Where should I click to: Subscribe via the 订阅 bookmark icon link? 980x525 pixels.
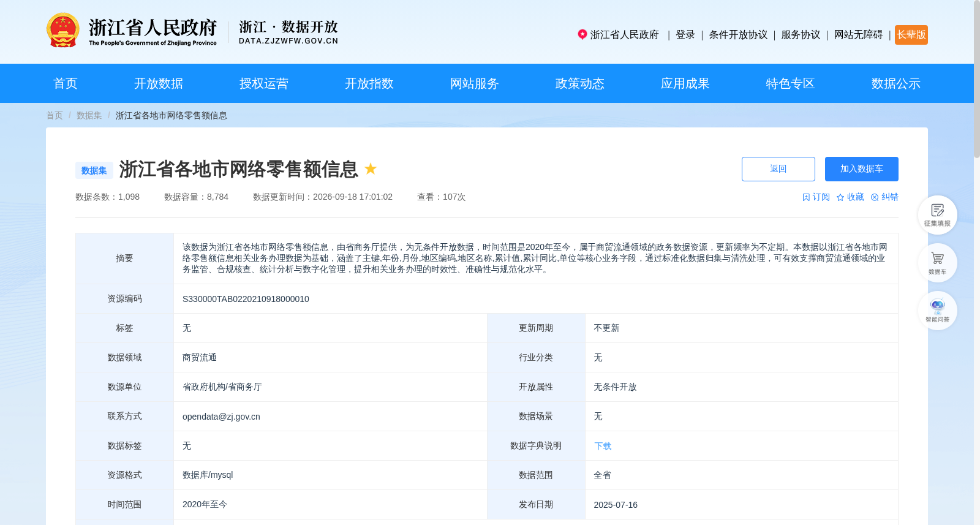(816, 197)
